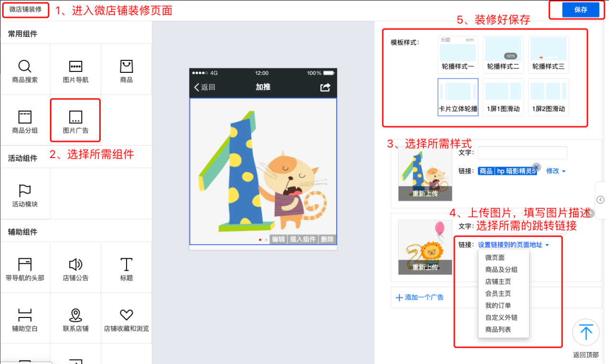This screenshot has width=609, height=364.
Task: Choose the 1屏1图滑动 template
Action: tap(503, 97)
